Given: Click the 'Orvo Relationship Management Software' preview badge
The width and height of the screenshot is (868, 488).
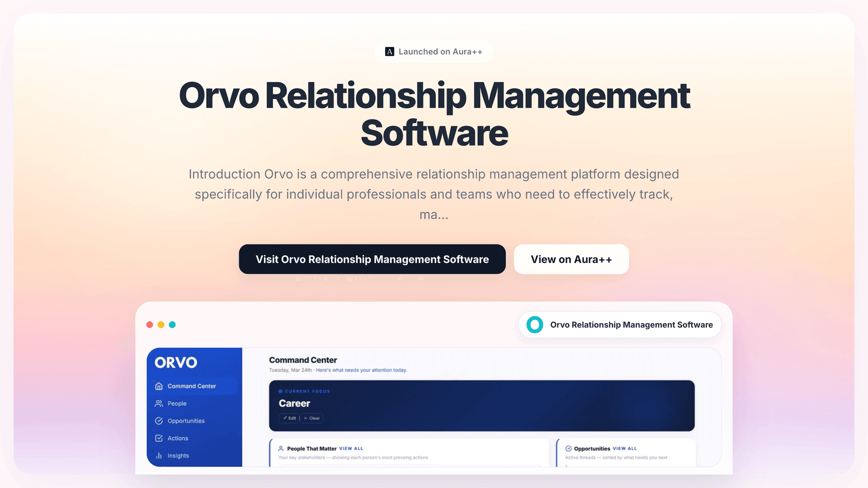Looking at the screenshot, I should pyautogui.click(x=619, y=324).
